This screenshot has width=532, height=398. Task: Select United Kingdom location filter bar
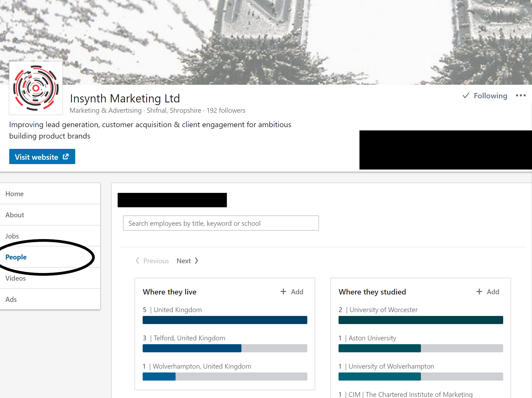pyautogui.click(x=224, y=320)
